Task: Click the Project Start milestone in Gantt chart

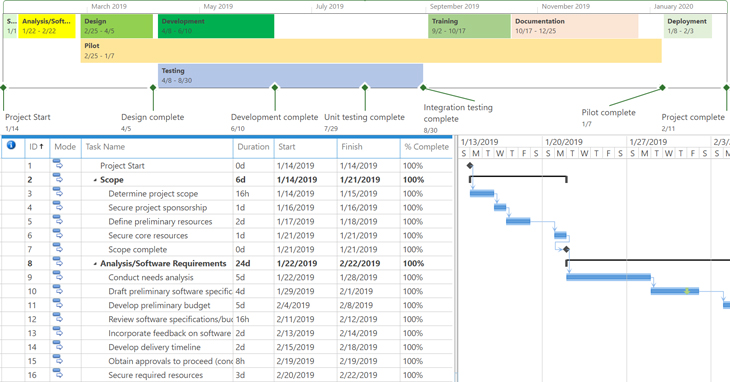Action: click(x=470, y=166)
